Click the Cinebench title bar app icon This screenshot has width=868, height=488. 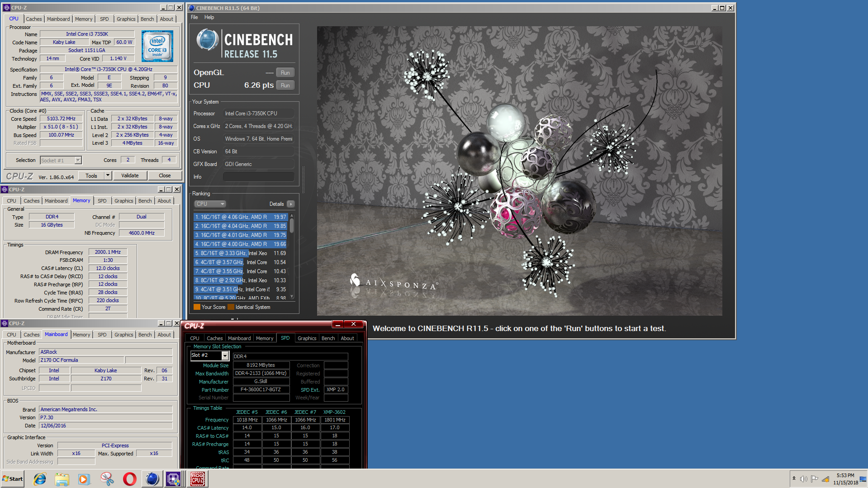tap(192, 8)
